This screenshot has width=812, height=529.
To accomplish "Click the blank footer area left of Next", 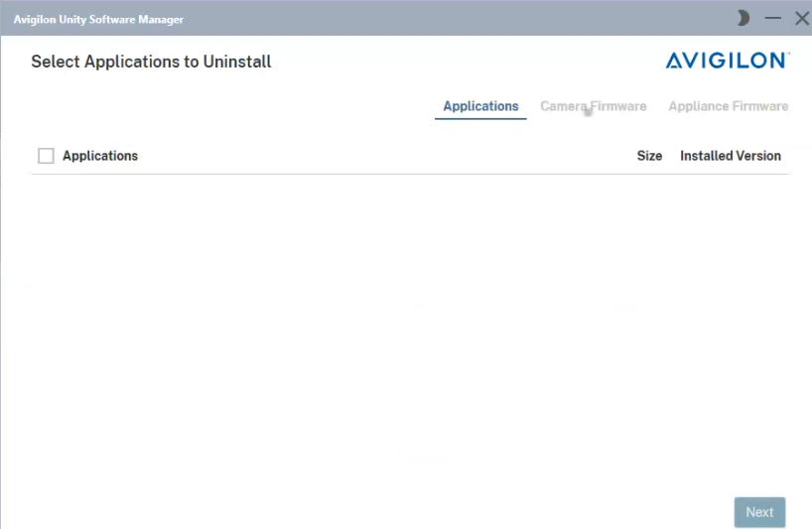I will (397, 511).
